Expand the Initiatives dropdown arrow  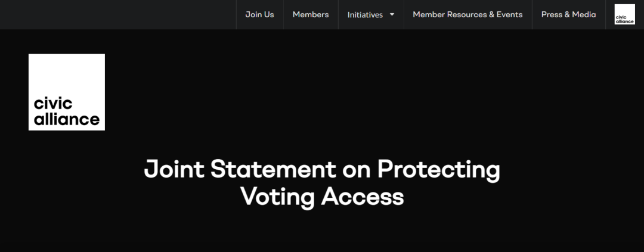[x=392, y=14]
